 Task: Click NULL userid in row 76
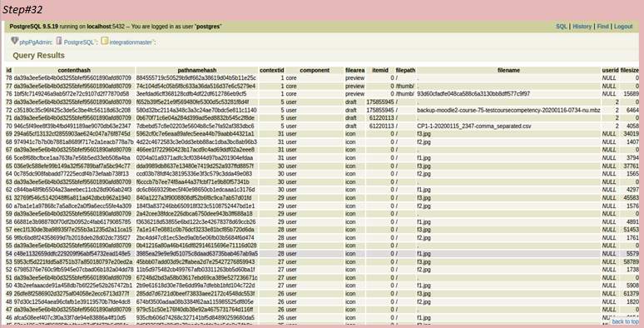click(x=609, y=94)
